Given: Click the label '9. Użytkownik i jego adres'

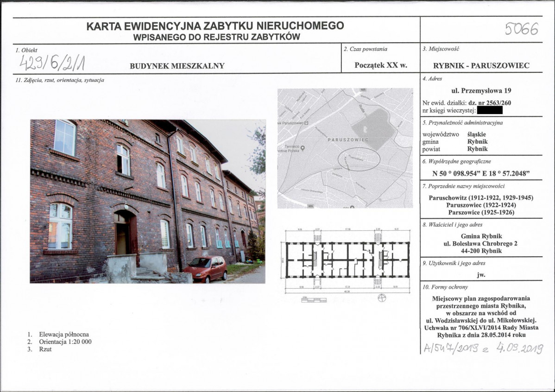Looking at the screenshot, I should pyautogui.click(x=454, y=264).
